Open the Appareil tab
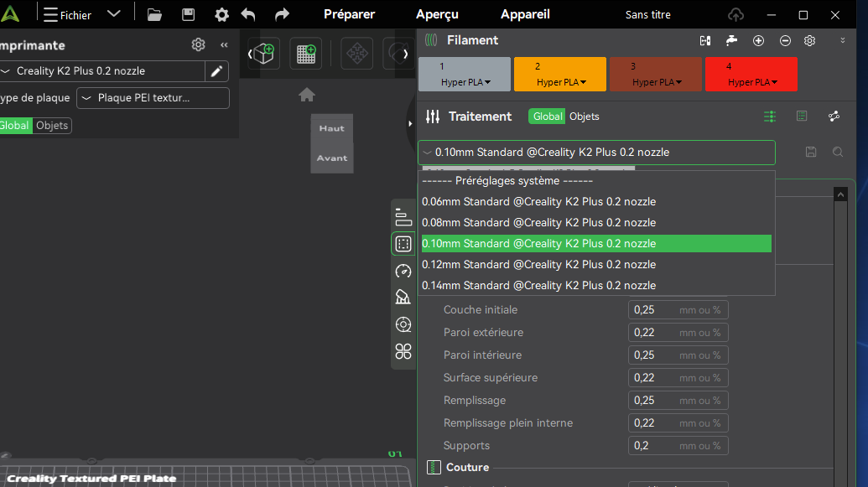This screenshot has height=487, width=868. pos(525,14)
